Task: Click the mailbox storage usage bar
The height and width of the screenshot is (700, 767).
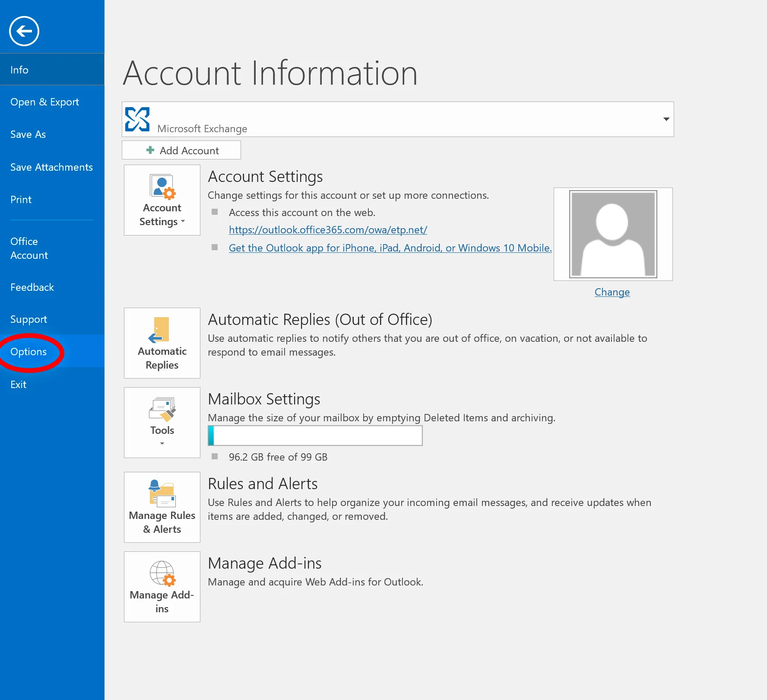Action: [x=315, y=436]
